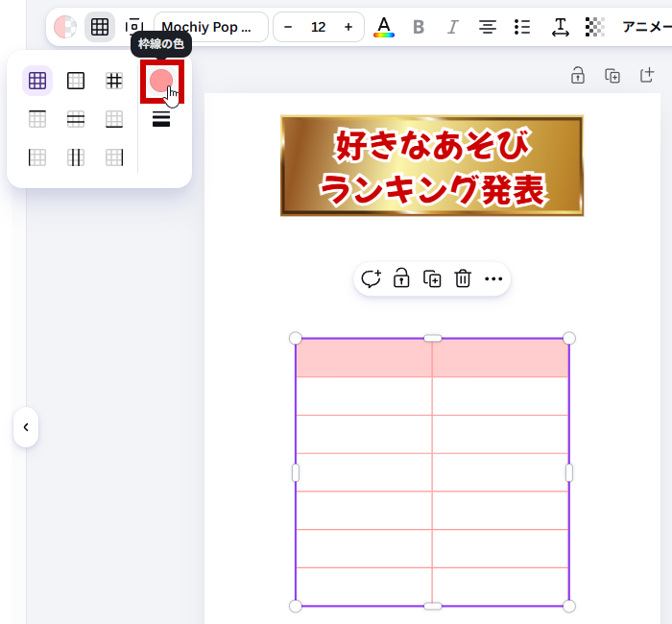The image size is (672, 624).
Task: Open text spacing settings
Action: (x=560, y=27)
